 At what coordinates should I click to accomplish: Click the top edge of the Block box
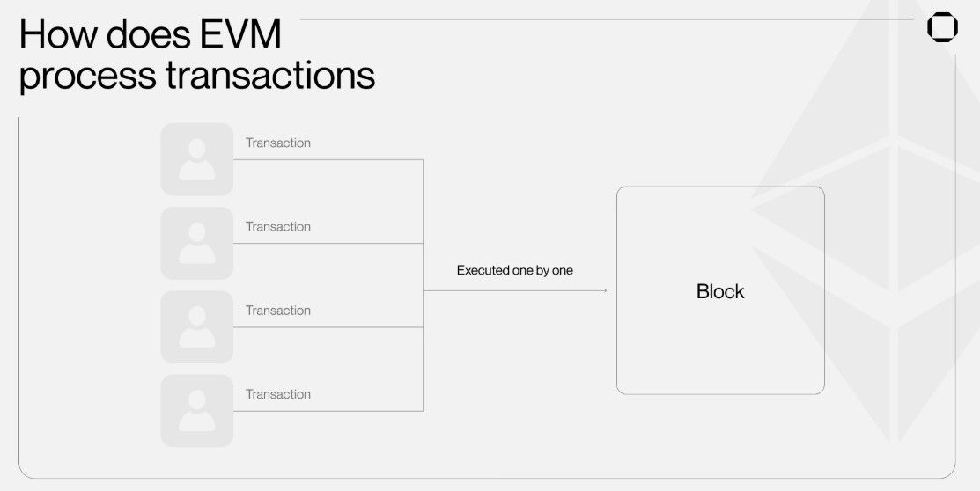[720, 187]
